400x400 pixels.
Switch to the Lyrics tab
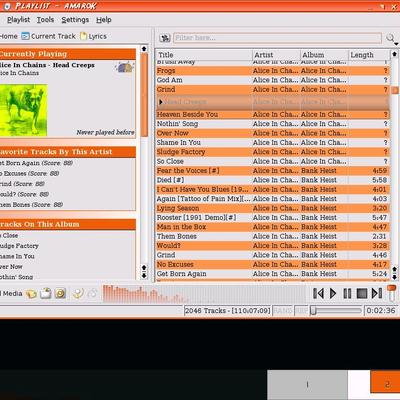click(93, 36)
